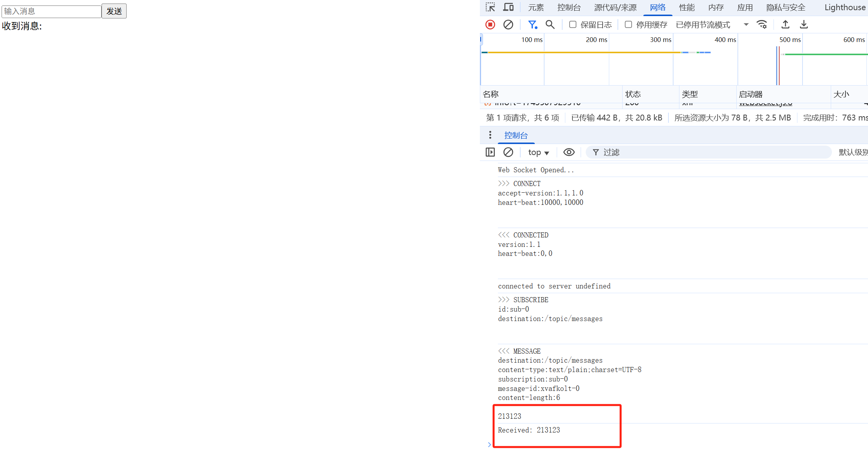Select the '<<< MESSAGE' log line
The width and height of the screenshot is (868, 449).
pos(519,351)
